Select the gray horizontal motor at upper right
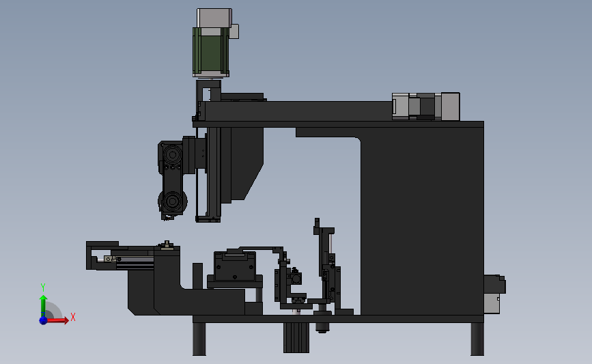The height and width of the screenshot is (364, 592). pos(426,107)
